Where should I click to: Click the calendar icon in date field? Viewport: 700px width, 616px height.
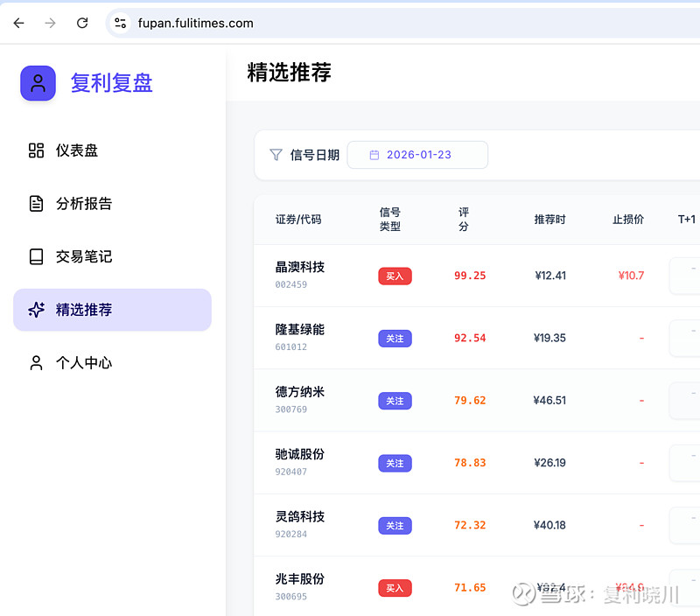[x=374, y=155]
